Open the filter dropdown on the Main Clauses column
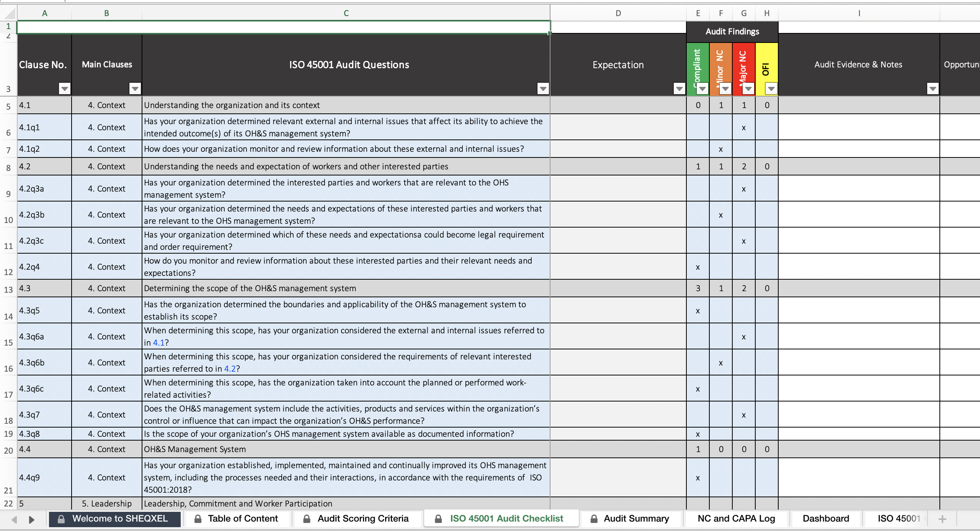 (x=135, y=88)
